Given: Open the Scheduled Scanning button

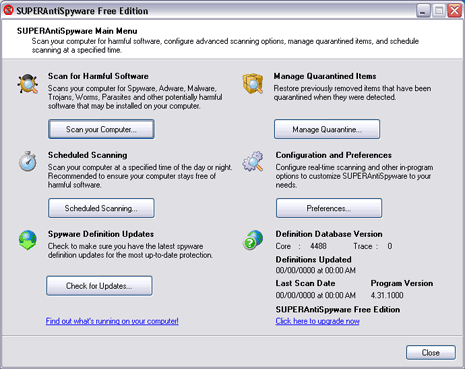Looking at the screenshot, I should [x=101, y=208].
